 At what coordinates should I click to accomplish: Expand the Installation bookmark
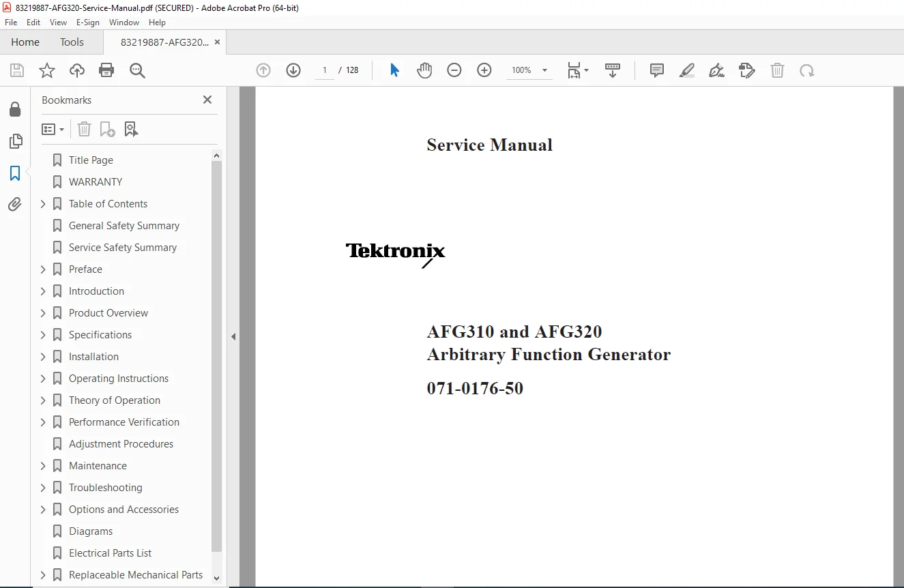click(x=43, y=357)
